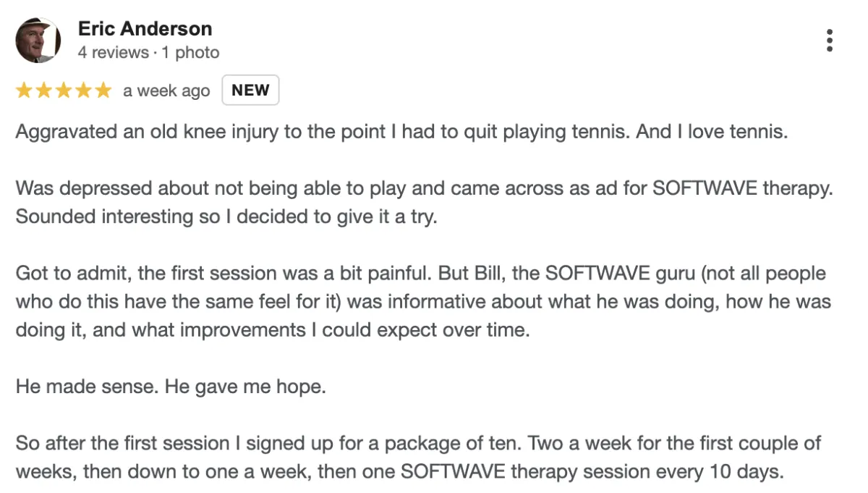Click the fifth gold star
This screenshot has height=493, width=868.
coord(103,90)
